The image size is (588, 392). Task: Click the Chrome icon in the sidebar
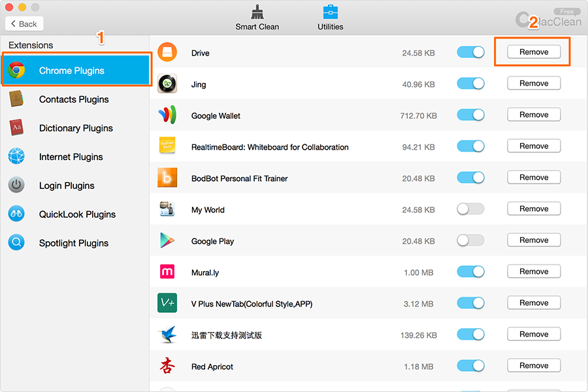(x=17, y=71)
